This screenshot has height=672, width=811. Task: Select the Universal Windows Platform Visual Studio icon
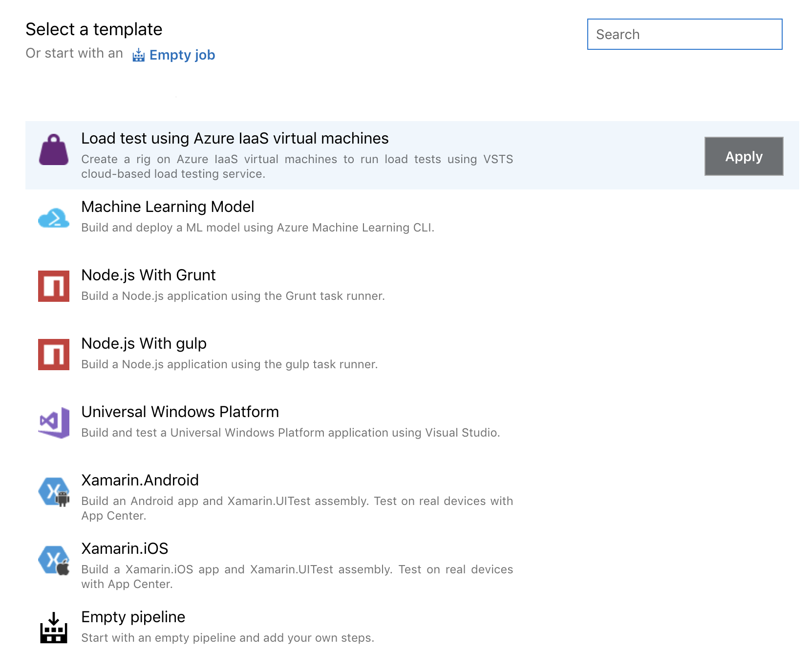tap(54, 422)
